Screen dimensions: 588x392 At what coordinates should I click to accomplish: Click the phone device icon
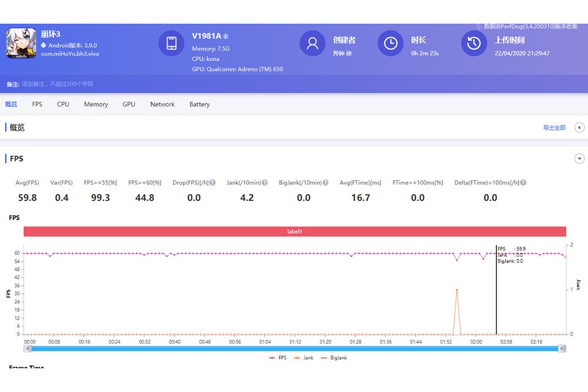(172, 44)
